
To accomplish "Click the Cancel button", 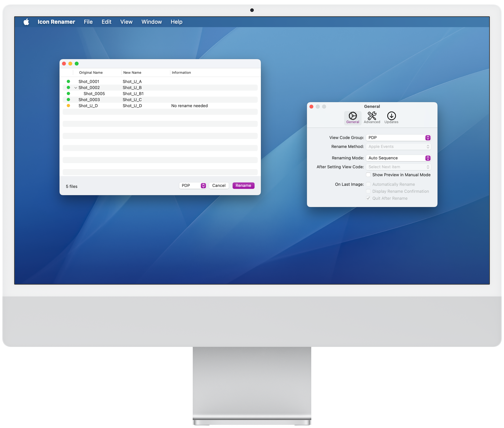I will 219,186.
